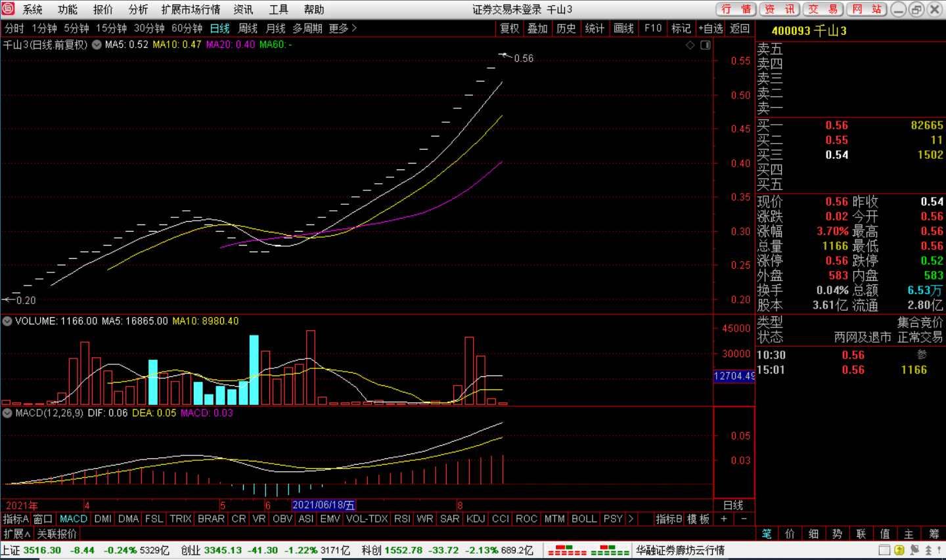This screenshot has height=560, width=946.
Task: Switch to the 周线 chart period
Action: [248, 28]
